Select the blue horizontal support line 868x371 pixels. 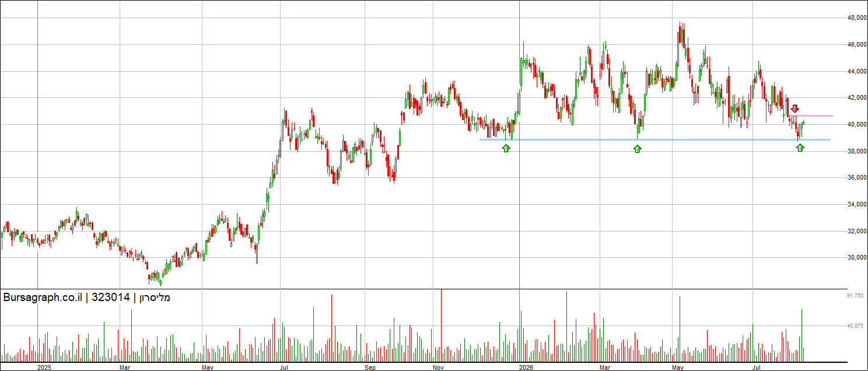click(654, 139)
